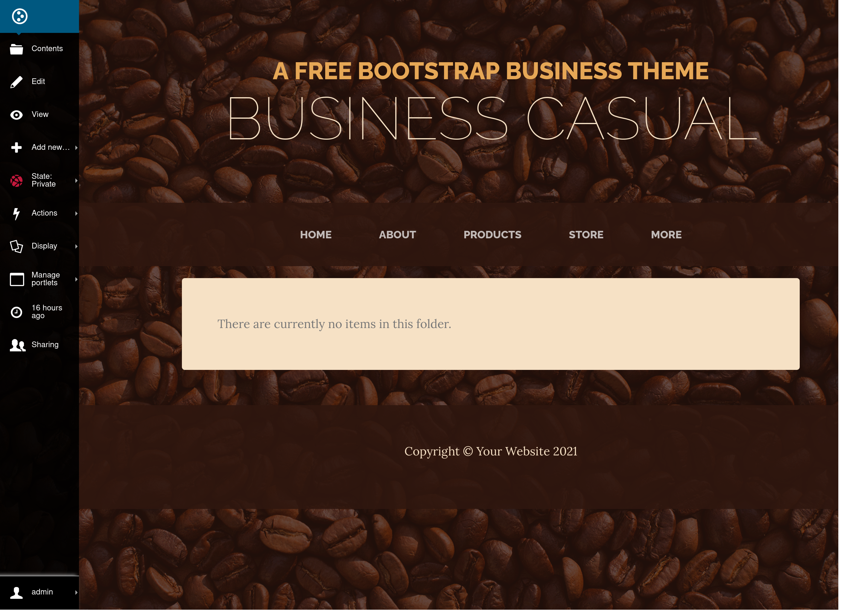This screenshot has width=847, height=616.
Task: Click the Display settings icon
Action: click(16, 246)
